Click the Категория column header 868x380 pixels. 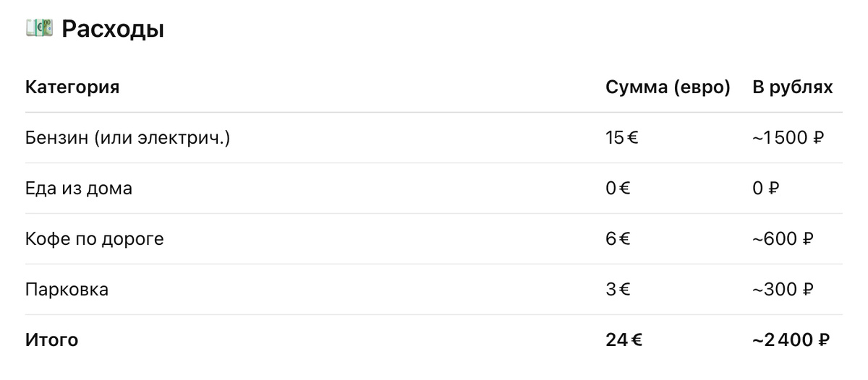(x=72, y=87)
